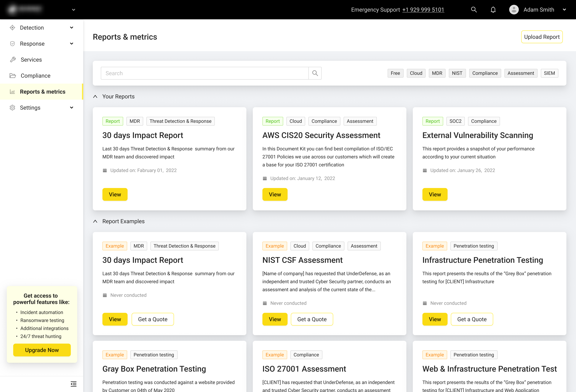Click the Report badge on AWS CIS20 card
Image resolution: width=576 pixels, height=392 pixels.
point(273,121)
